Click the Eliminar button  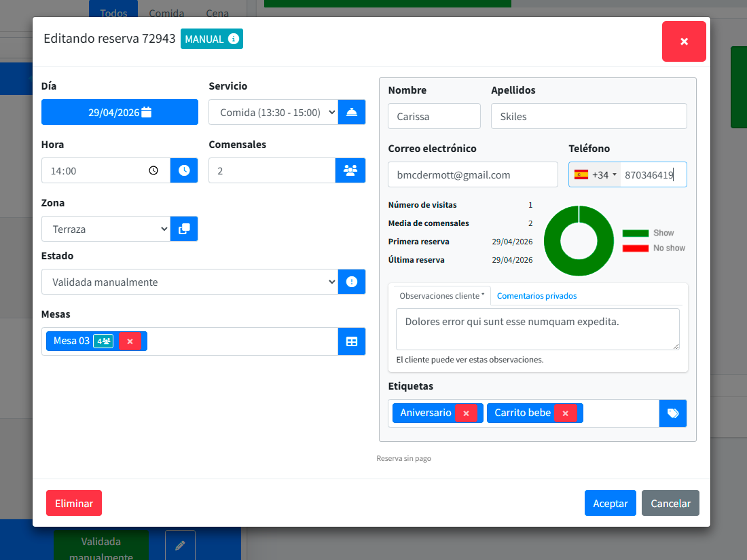click(x=74, y=504)
